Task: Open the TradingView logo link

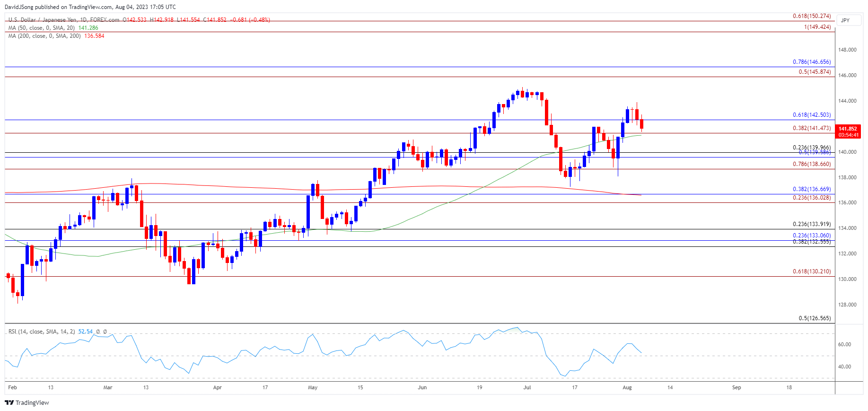Action: (x=27, y=402)
